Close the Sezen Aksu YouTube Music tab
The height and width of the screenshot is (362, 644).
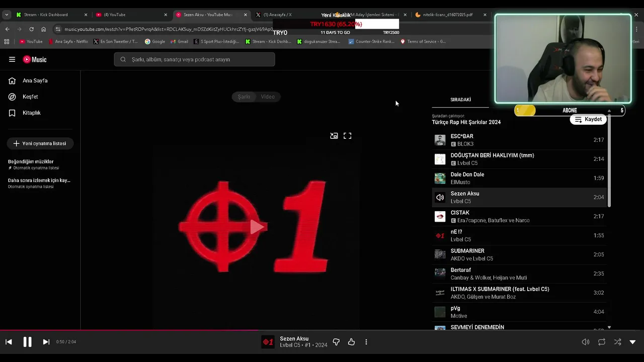pyautogui.click(x=246, y=15)
